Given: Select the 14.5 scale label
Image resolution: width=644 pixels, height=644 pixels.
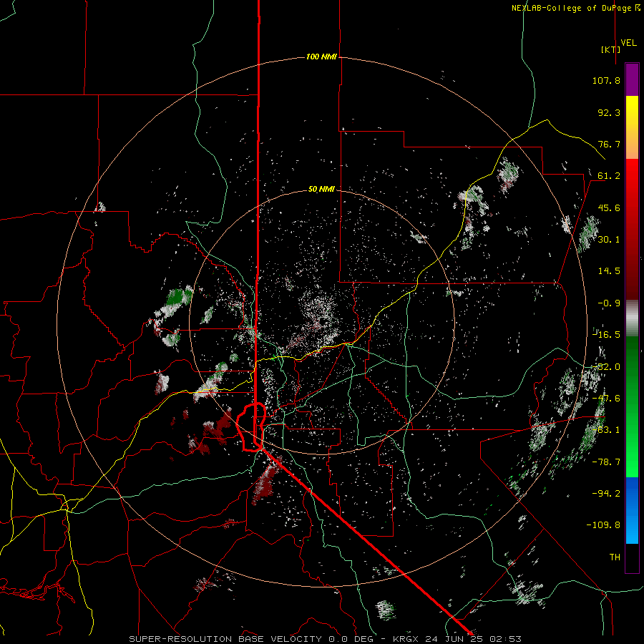Looking at the screenshot, I should point(609,271).
